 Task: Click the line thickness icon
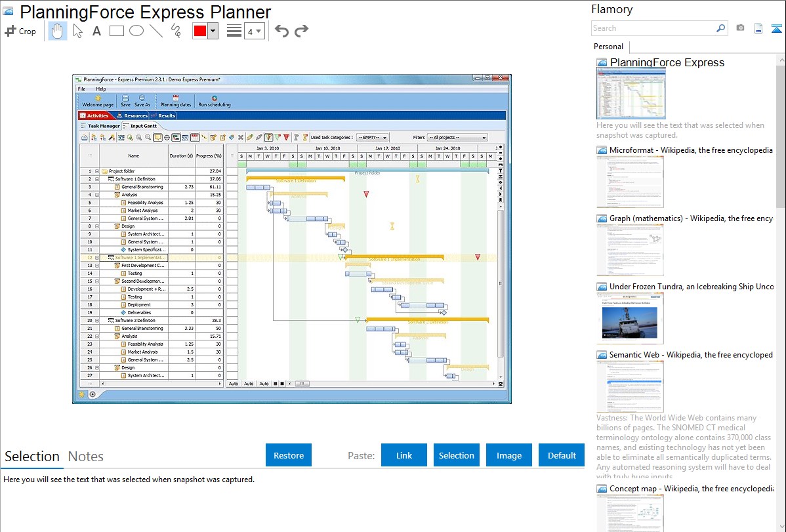(x=234, y=31)
